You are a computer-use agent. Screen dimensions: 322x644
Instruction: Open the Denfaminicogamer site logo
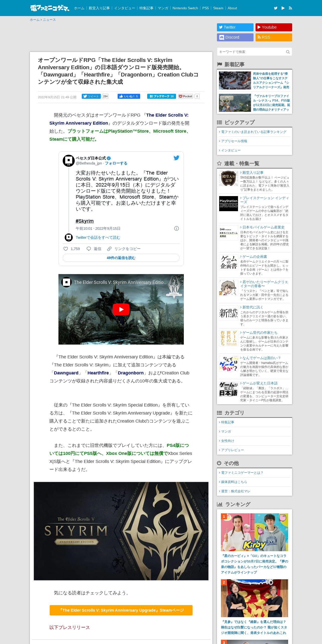(50, 8)
